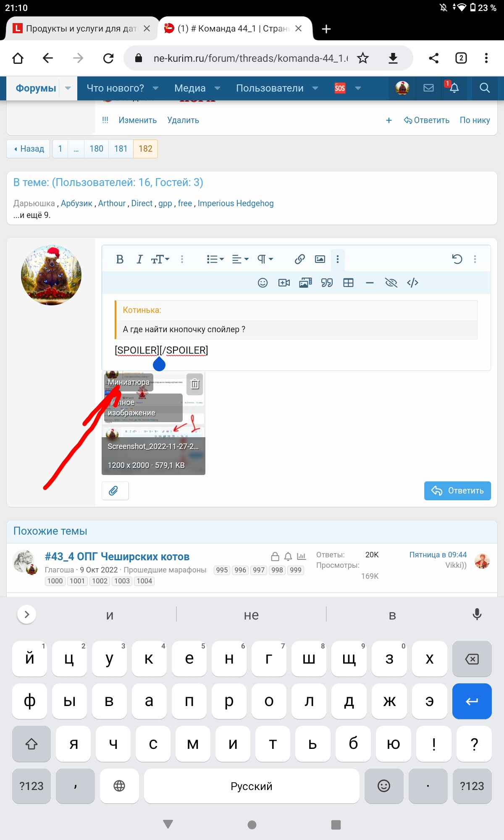This screenshot has height=840, width=504.
Task: Expand the Что нового? dropdown arrow
Action: [155, 88]
